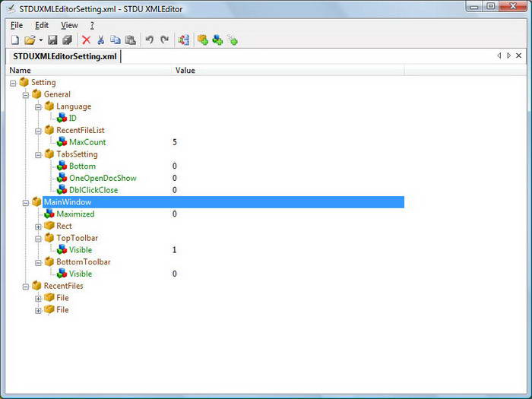This screenshot has height=399, width=532.
Task: Collapse the Setting root node
Action: coord(13,83)
